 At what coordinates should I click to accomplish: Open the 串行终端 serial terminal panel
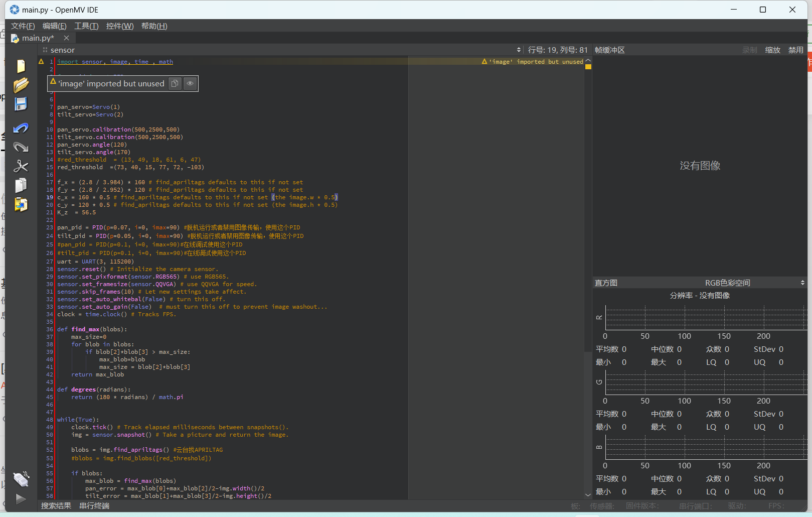tap(94, 505)
